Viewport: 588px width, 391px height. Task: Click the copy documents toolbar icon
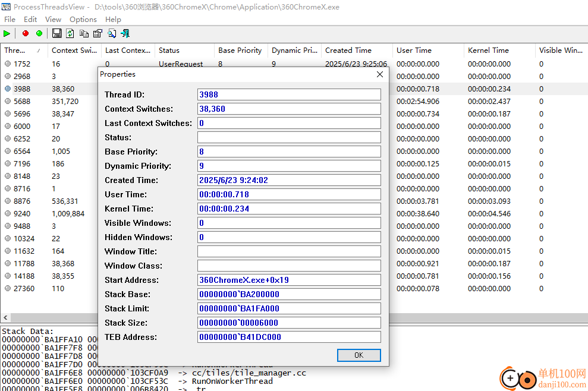tap(84, 34)
